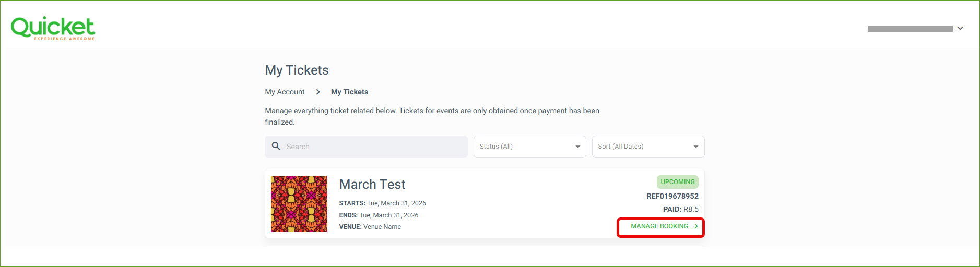Image resolution: width=980 pixels, height=267 pixels.
Task: Click the PAID: R8.5 amount
Action: (x=680, y=209)
